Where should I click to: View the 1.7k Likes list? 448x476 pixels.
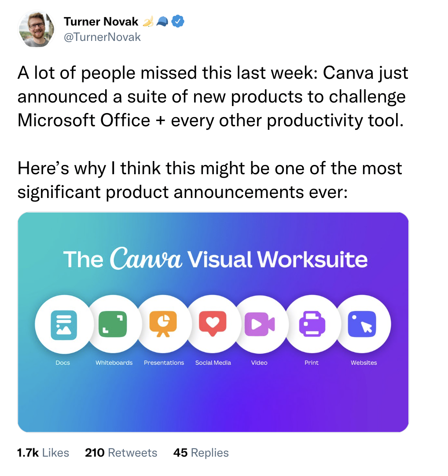point(43,453)
